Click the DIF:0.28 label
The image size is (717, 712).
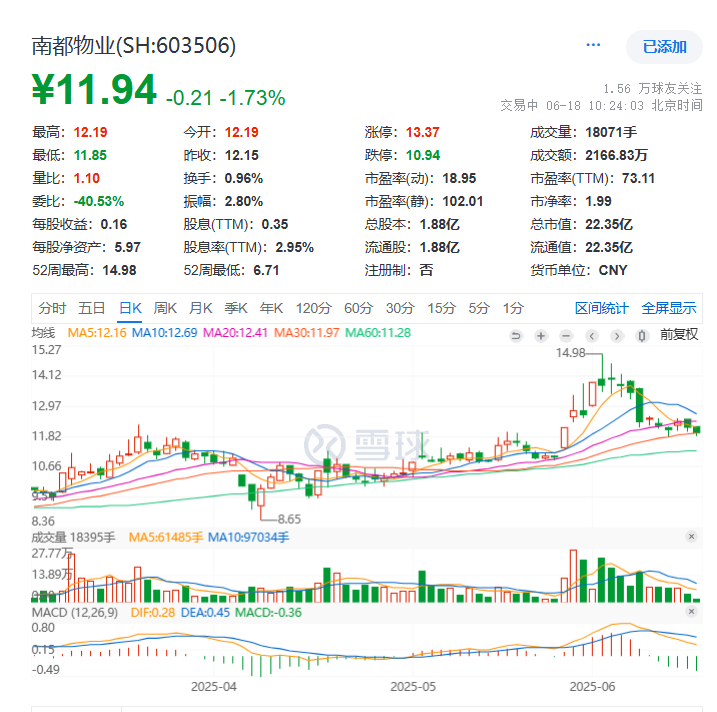(153, 612)
